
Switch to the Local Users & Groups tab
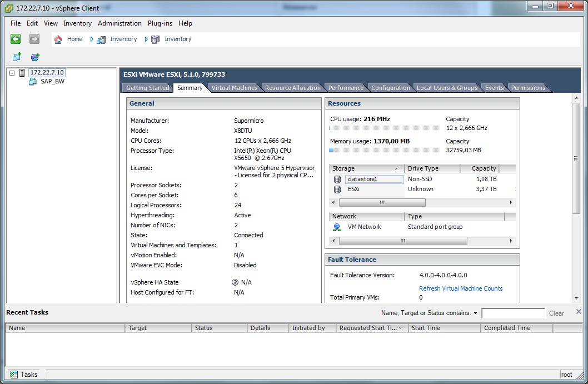tap(447, 88)
